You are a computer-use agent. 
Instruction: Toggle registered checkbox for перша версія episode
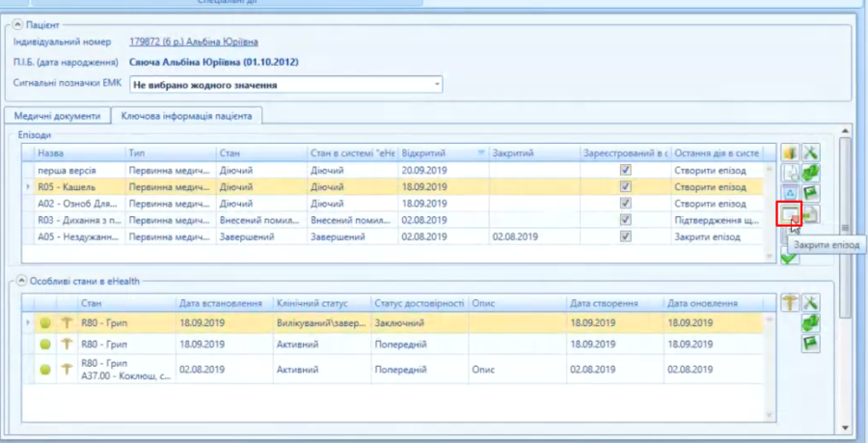pos(626,170)
